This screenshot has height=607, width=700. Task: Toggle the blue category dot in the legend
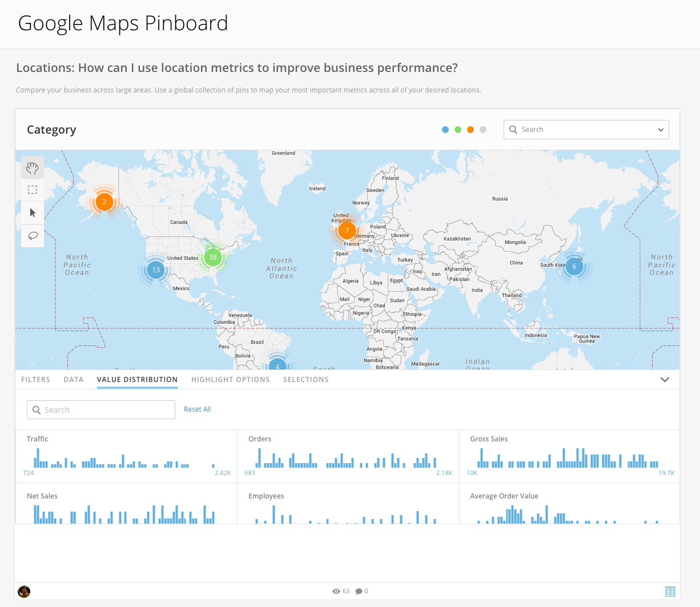pyautogui.click(x=445, y=130)
